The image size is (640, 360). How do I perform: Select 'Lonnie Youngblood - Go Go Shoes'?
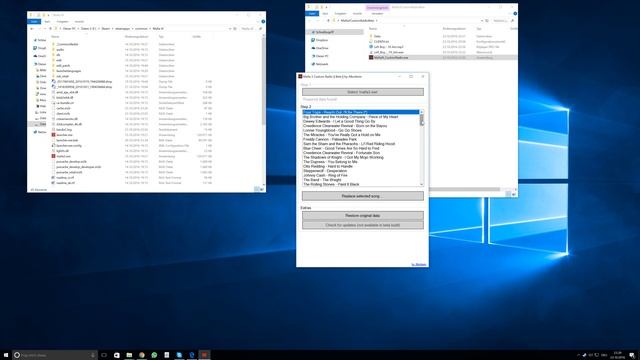click(332, 130)
